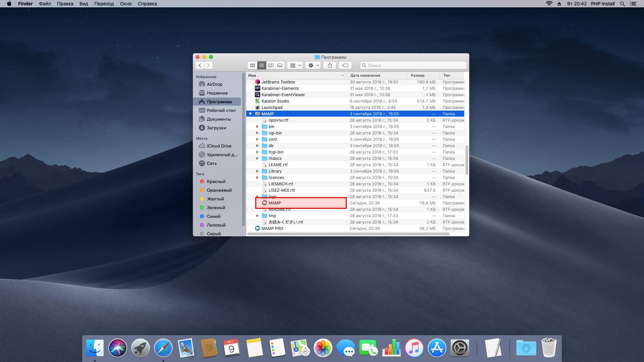
Task: Launch Safari from the Dock
Action: coord(163,348)
